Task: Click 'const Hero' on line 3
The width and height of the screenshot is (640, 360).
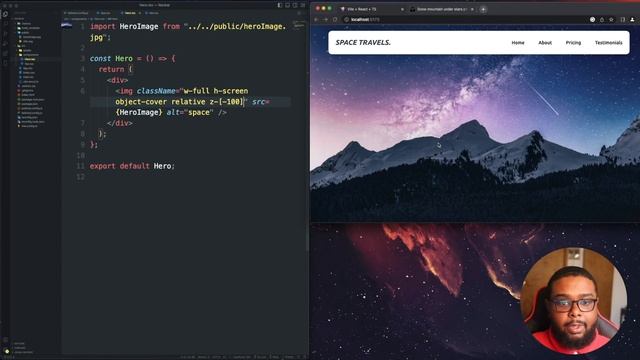Action: click(x=111, y=58)
